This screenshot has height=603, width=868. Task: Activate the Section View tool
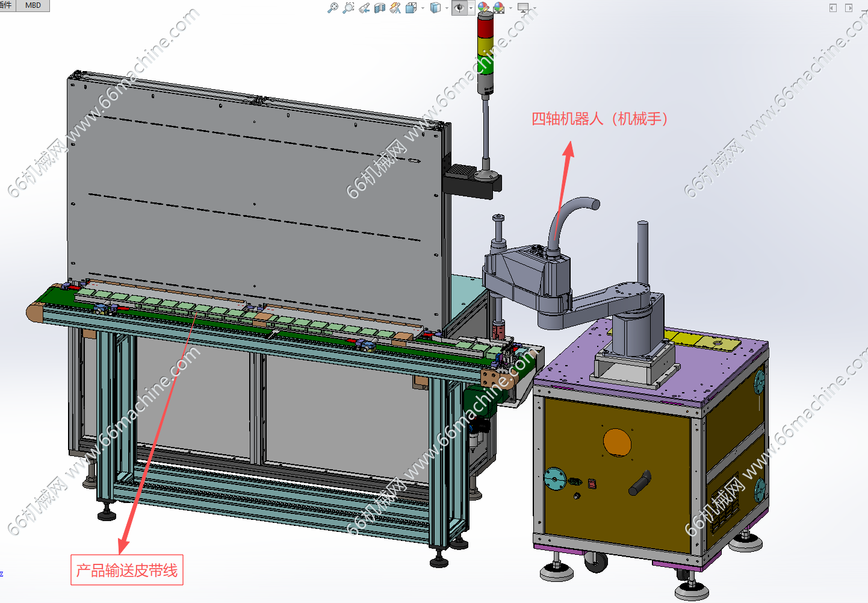[379, 8]
